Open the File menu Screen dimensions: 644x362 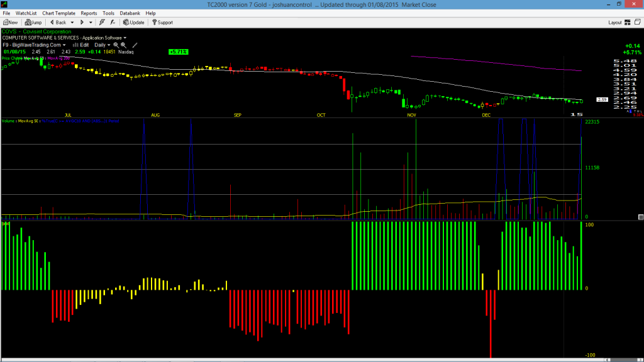pyautogui.click(x=6, y=13)
